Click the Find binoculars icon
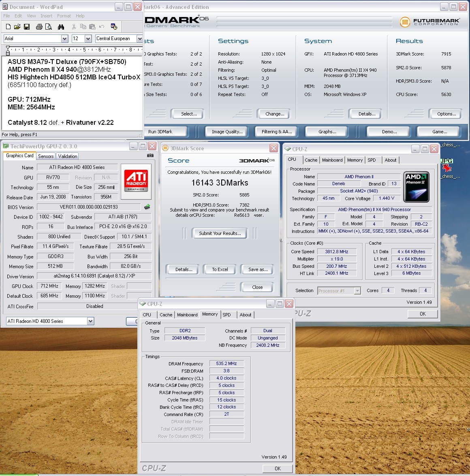 pyautogui.click(x=61, y=27)
